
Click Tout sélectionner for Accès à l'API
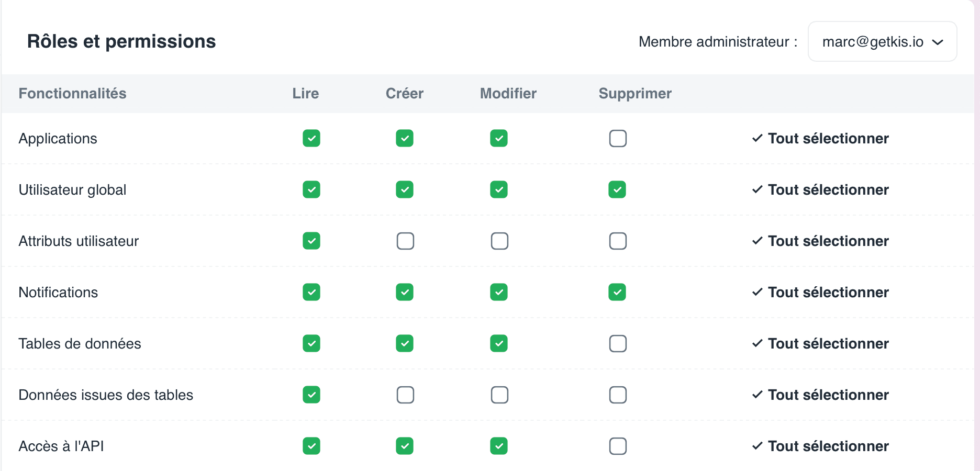(820, 446)
